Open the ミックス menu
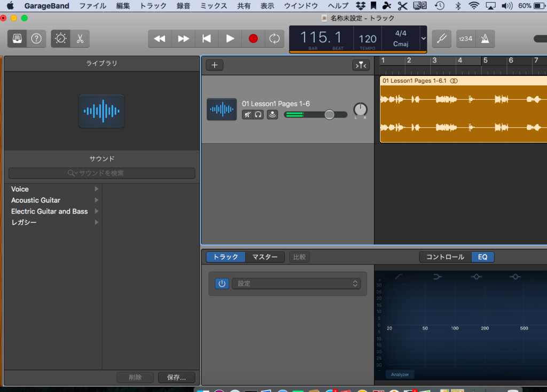This screenshot has width=547, height=392. pyautogui.click(x=214, y=5)
